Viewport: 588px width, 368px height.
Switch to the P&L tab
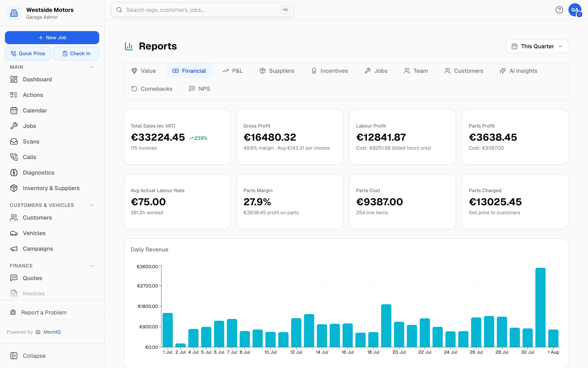pyautogui.click(x=232, y=71)
